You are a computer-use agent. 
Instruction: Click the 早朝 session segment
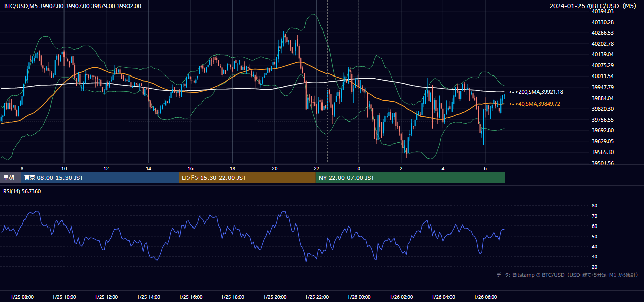(x=10, y=178)
